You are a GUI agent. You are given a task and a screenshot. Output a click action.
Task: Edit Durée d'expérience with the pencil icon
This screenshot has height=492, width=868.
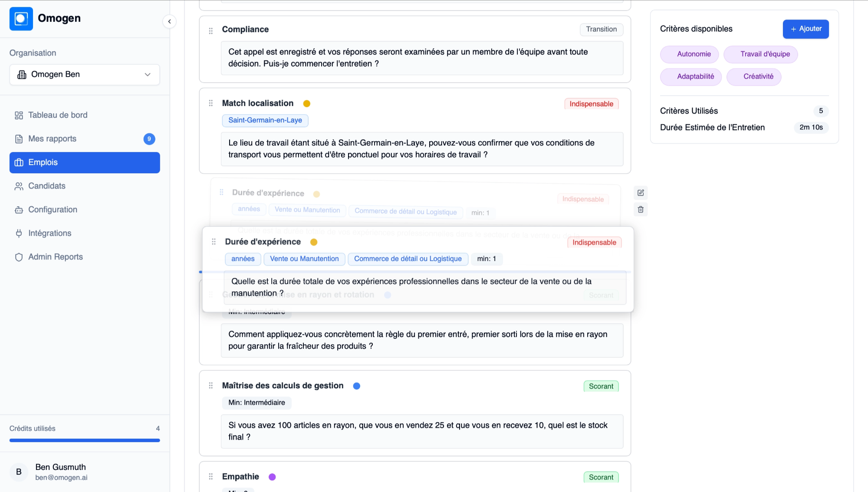640,192
